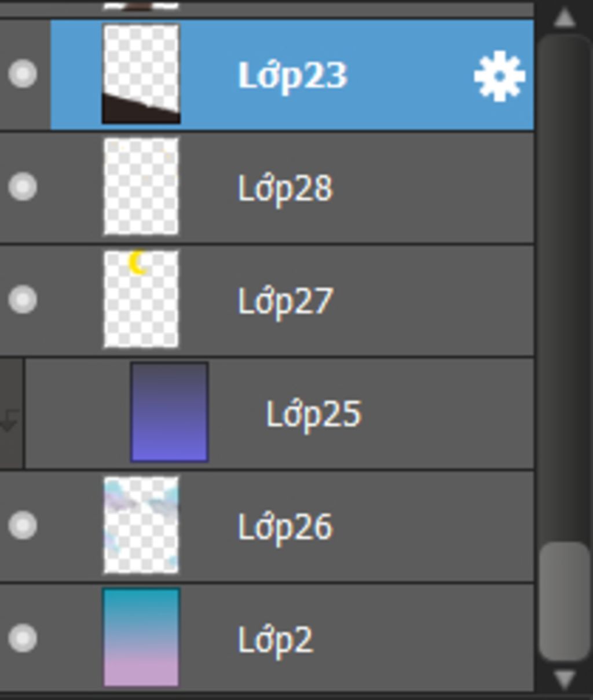Viewport: 593px width, 700px height.
Task: Toggle visibility of Lớp2 gradient layer
Action: click(x=23, y=638)
